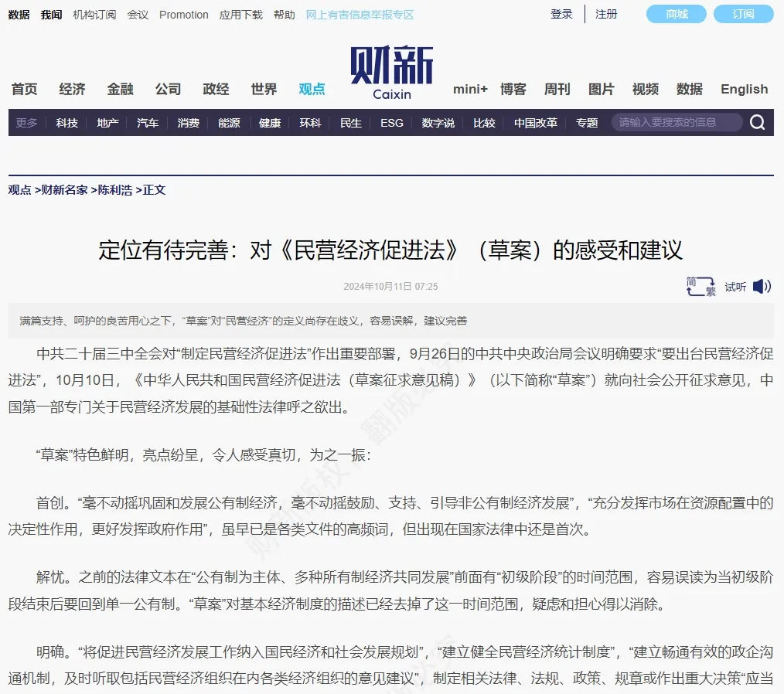This screenshot has width=784, height=694.
Task: Click the 登录 login link
Action: click(561, 14)
